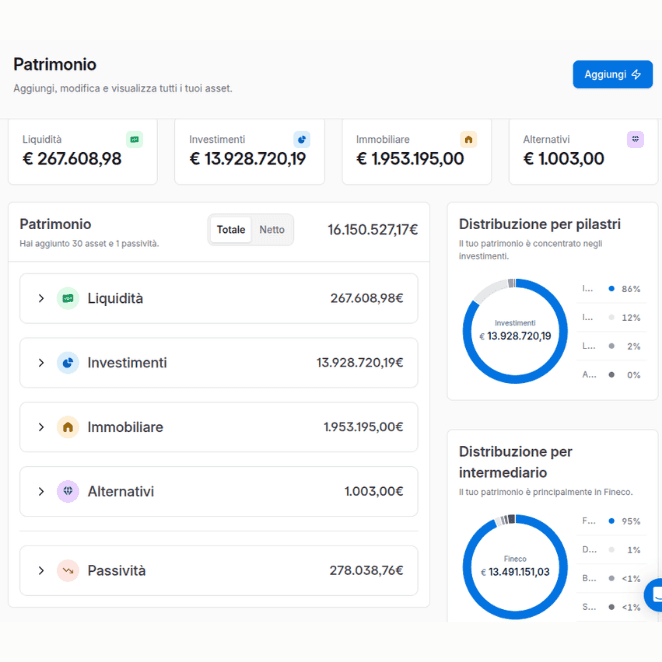The width and height of the screenshot is (662, 662).
Task: Select the 86% legend entry in pilastri chart
Action: coord(611,289)
